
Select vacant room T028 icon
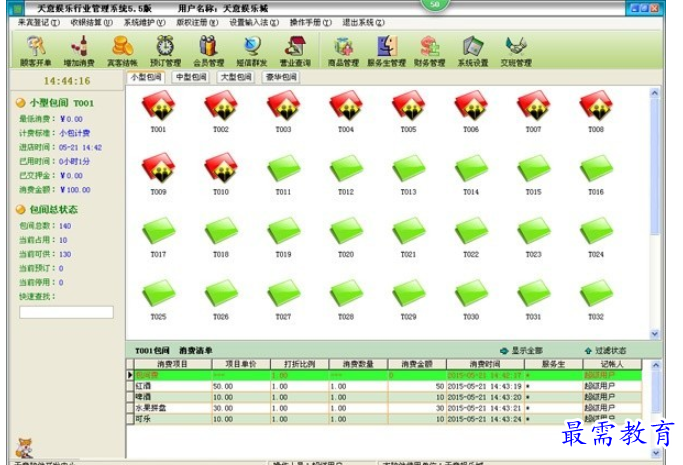(346, 293)
